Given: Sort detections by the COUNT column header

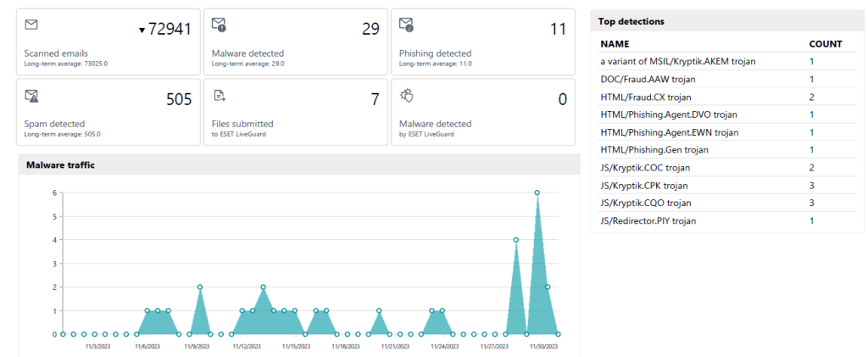Looking at the screenshot, I should [826, 43].
